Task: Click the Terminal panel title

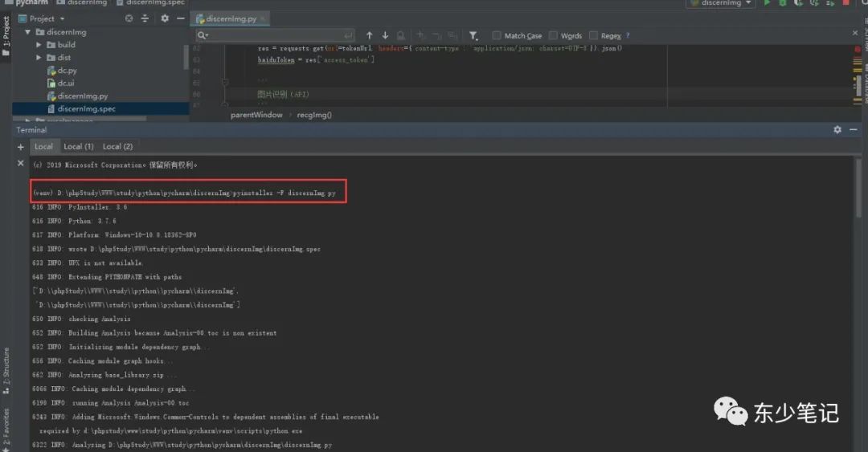Action: 31,130
